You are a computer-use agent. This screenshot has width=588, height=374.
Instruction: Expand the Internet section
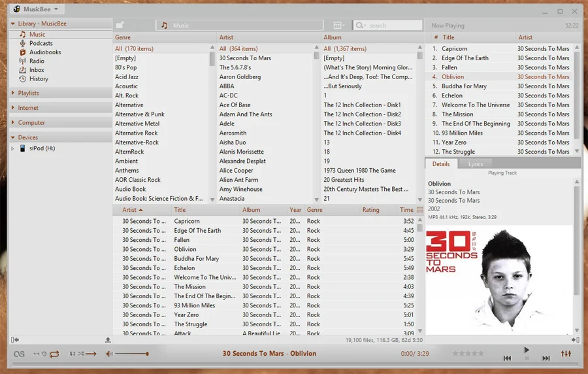(13, 108)
